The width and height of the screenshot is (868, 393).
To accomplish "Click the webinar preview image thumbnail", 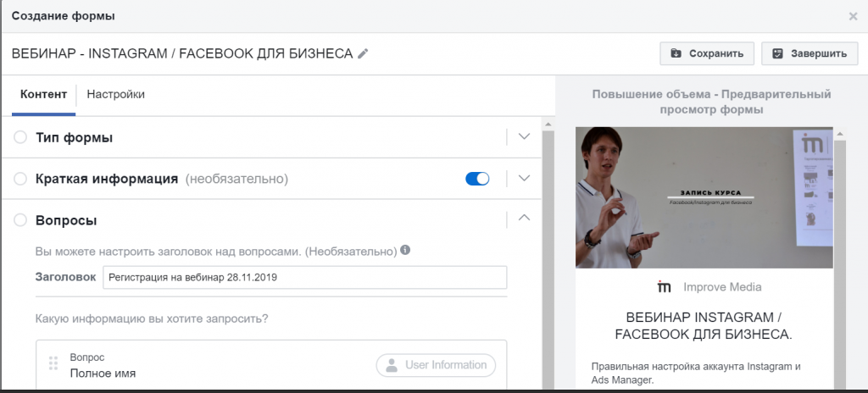I will 704,197.
